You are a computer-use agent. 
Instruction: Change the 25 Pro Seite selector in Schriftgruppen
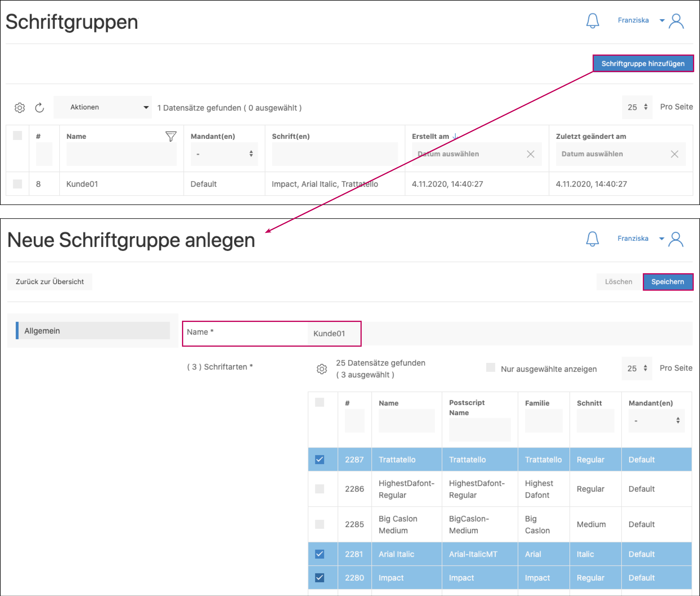click(637, 107)
